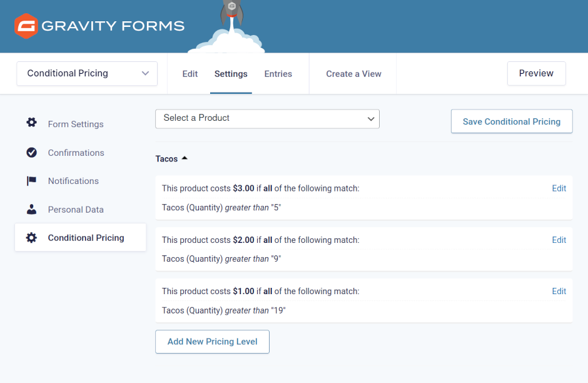The height and width of the screenshot is (383, 588).
Task: Click the Personal Data person icon
Action: click(x=31, y=209)
